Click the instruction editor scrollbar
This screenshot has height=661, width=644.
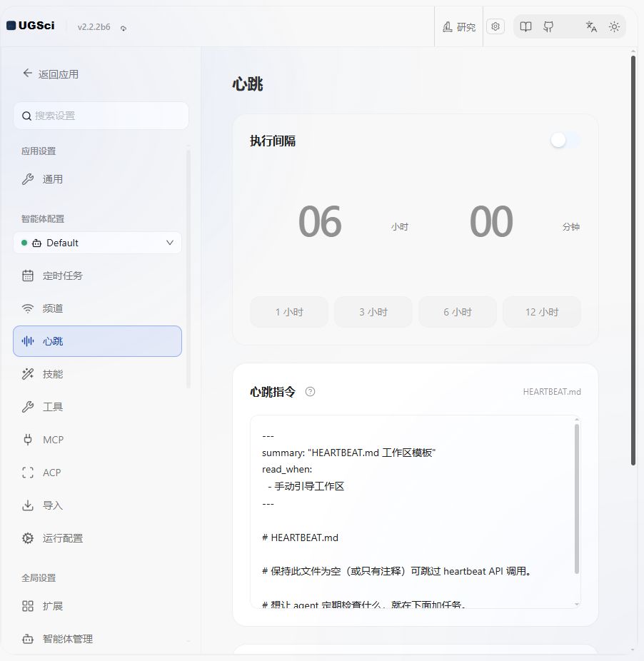576,499
